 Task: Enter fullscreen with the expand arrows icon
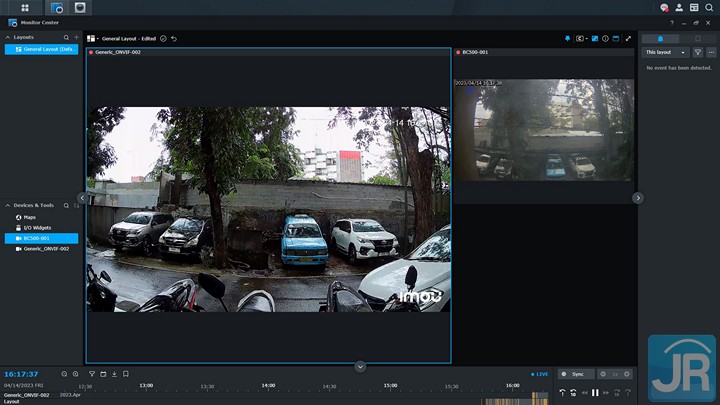[628, 38]
